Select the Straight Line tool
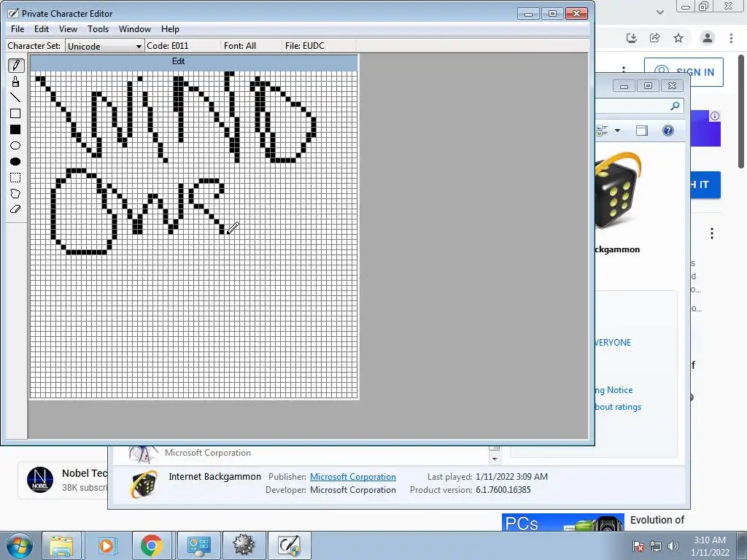Screen dimensions: 747x560 (15, 98)
